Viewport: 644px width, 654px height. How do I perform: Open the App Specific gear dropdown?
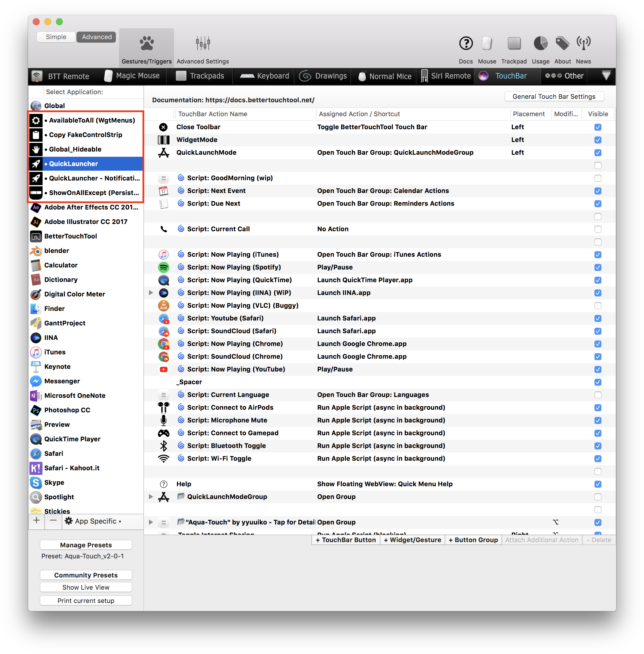93,521
